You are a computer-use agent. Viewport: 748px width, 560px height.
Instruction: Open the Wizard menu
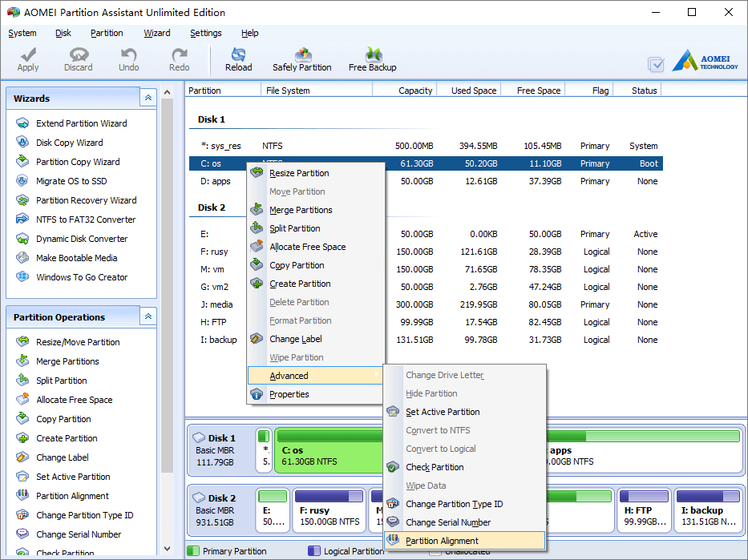pos(157,33)
